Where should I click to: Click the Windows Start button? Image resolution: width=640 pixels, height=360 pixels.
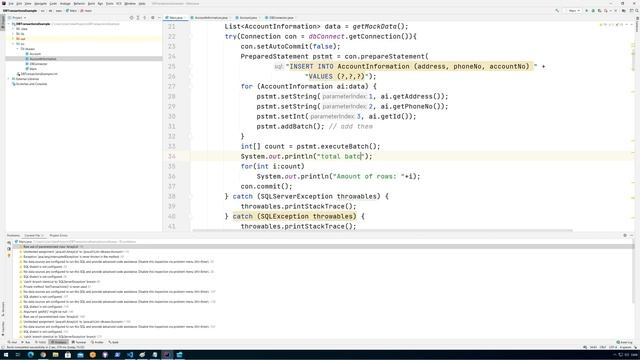pyautogui.click(x=6, y=355)
